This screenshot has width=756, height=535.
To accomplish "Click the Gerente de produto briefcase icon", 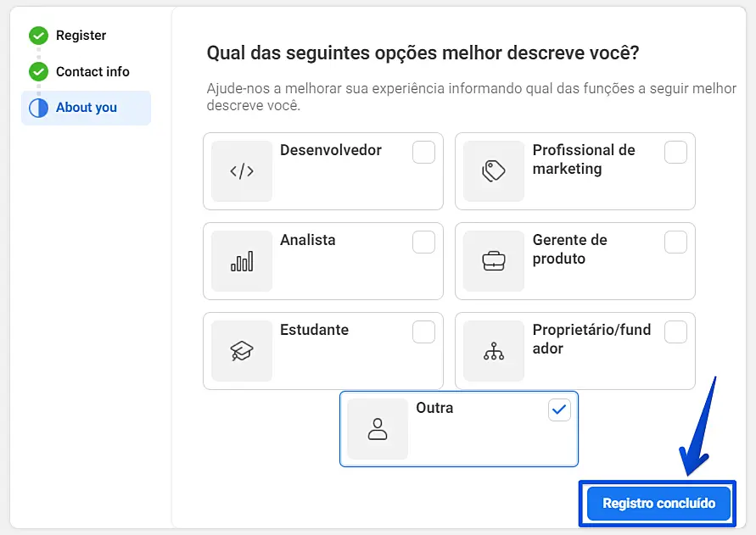I will click(x=494, y=261).
